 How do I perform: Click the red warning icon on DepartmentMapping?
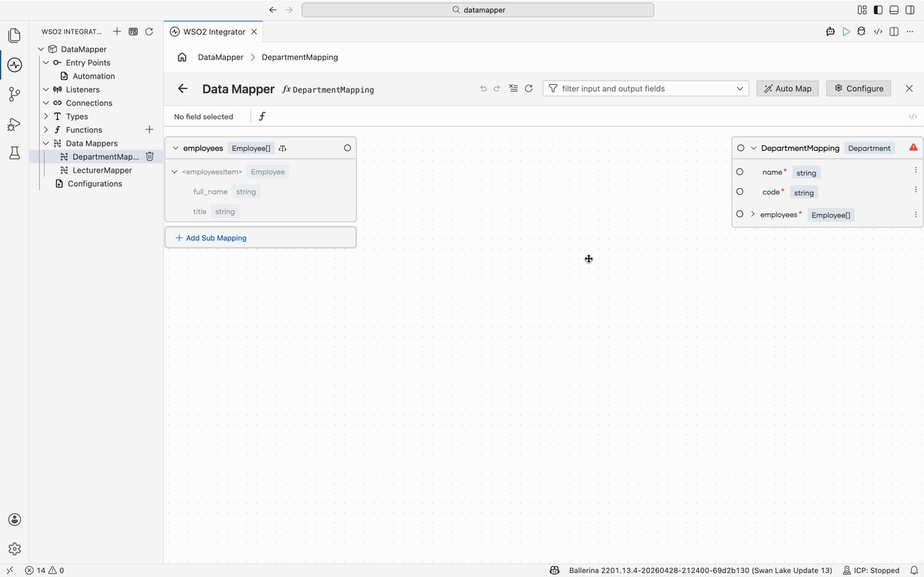tap(913, 147)
